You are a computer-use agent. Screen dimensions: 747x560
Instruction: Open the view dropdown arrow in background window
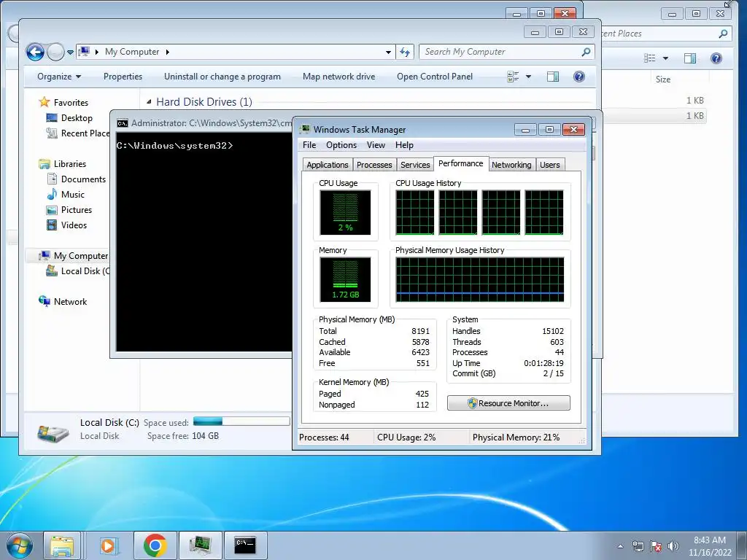tap(665, 58)
